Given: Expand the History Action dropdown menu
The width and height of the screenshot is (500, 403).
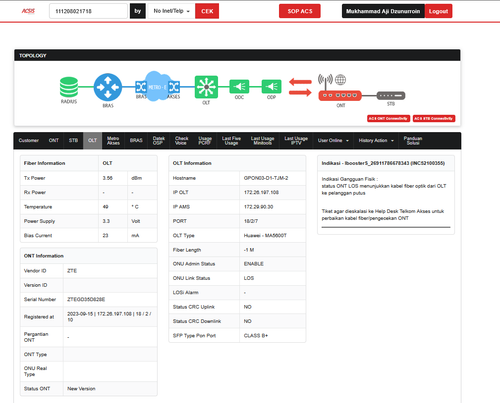Looking at the screenshot, I should pyautogui.click(x=376, y=141).
